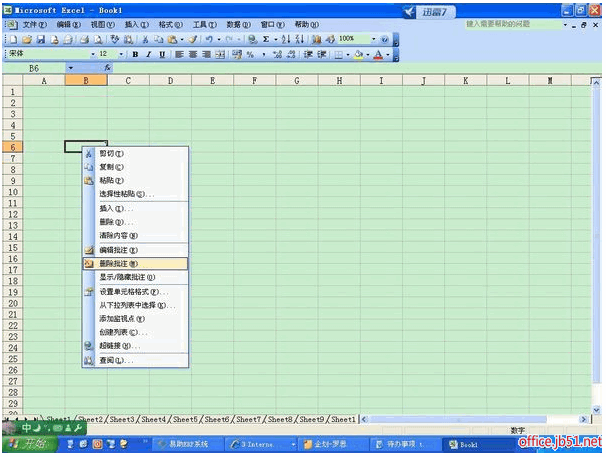This screenshot has height=457, width=606.
Task: Click the New workbook icon
Action: (14, 39)
